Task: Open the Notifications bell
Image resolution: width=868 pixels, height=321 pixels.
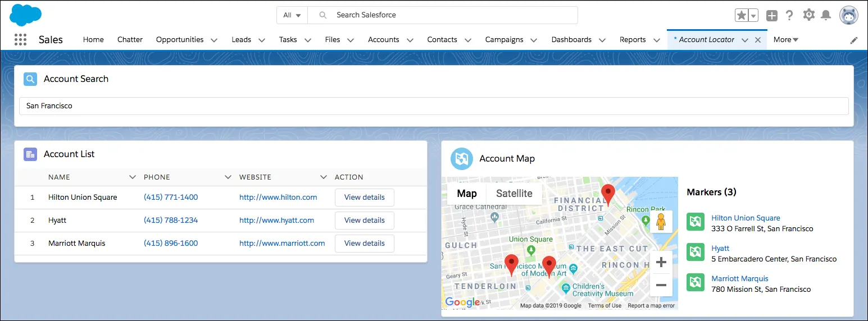Action: tap(826, 15)
